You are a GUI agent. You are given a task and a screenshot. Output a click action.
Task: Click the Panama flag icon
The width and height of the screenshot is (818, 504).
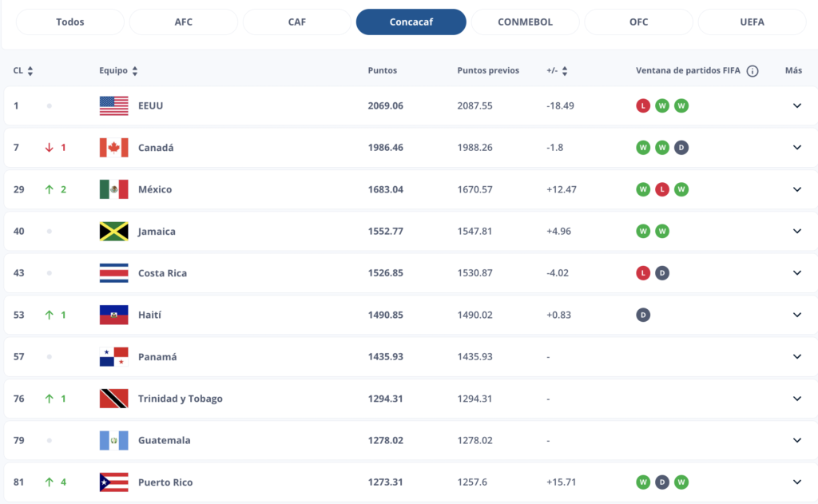113,357
